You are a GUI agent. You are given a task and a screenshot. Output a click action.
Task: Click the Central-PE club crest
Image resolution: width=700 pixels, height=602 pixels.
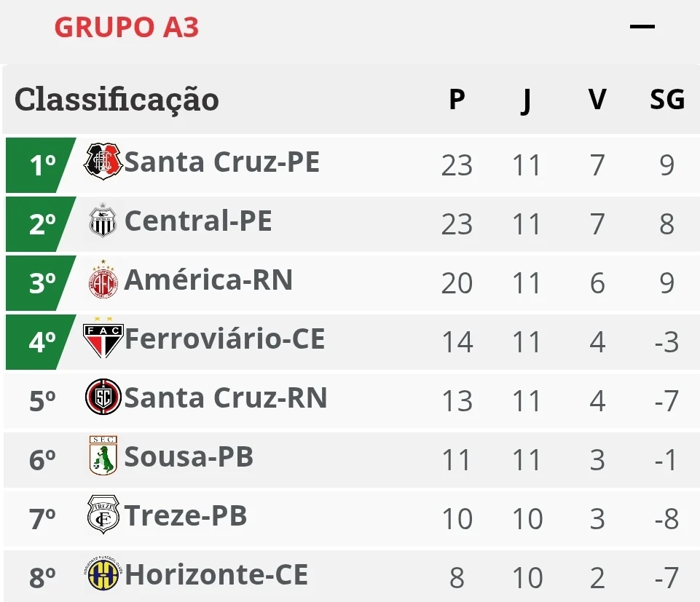(x=103, y=221)
